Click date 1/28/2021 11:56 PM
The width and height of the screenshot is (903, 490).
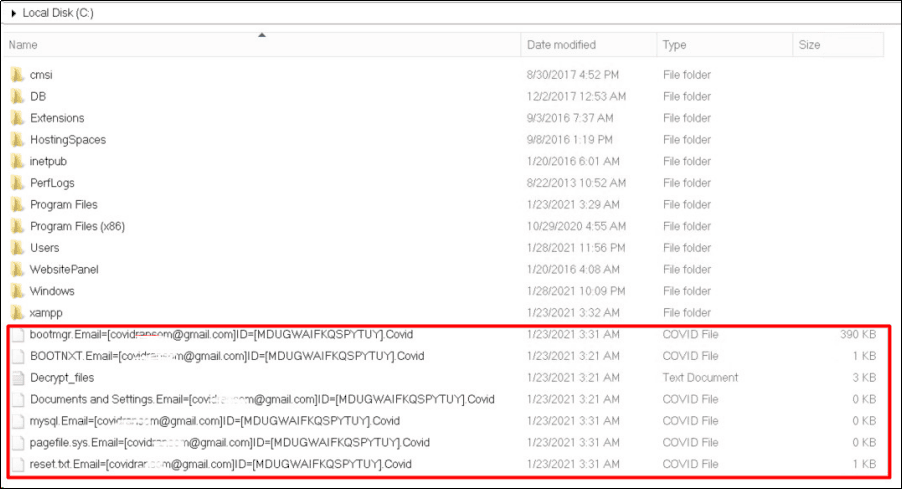(x=576, y=248)
